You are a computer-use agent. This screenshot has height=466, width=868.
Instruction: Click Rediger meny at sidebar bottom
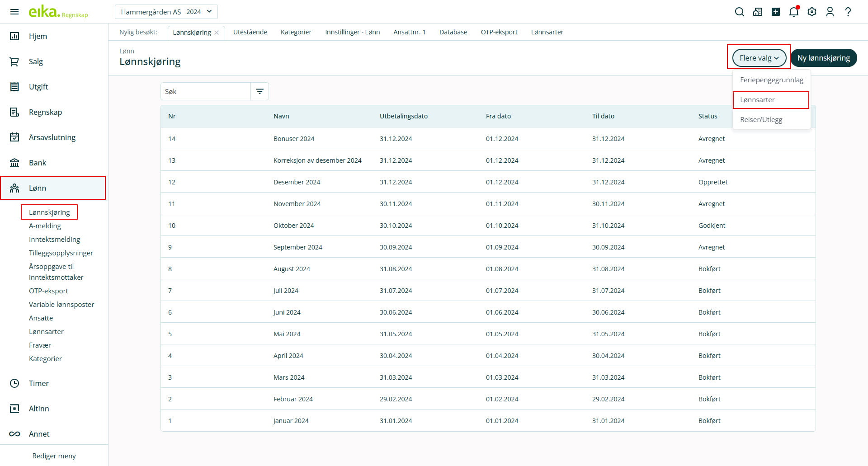pyautogui.click(x=54, y=456)
